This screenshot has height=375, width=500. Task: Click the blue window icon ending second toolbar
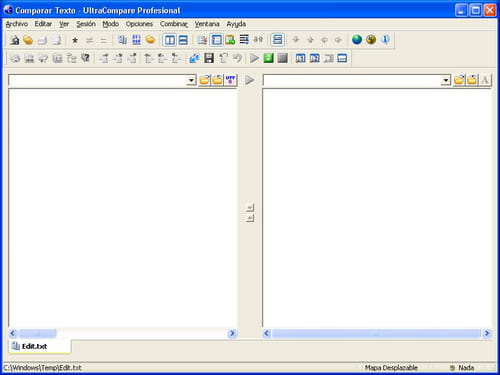(x=342, y=58)
